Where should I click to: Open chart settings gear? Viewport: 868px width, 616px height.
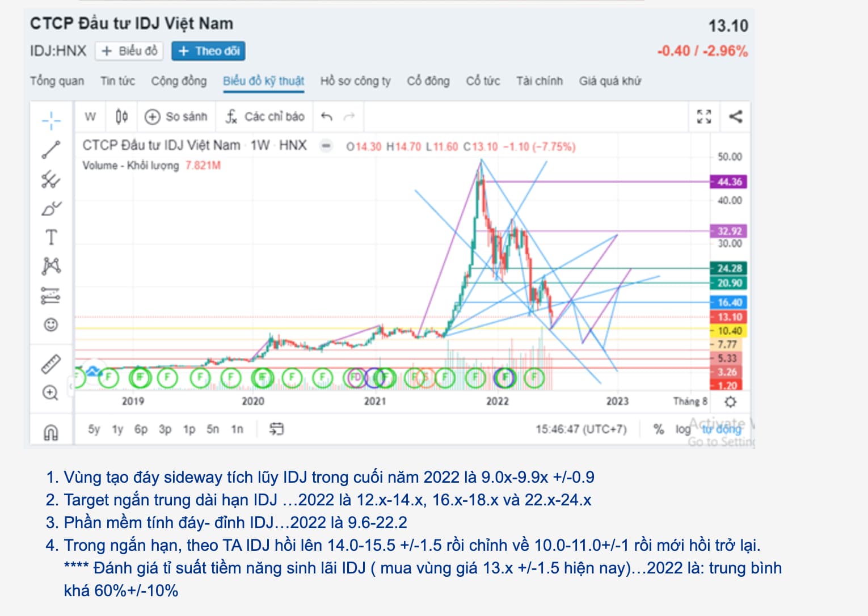[x=731, y=402]
